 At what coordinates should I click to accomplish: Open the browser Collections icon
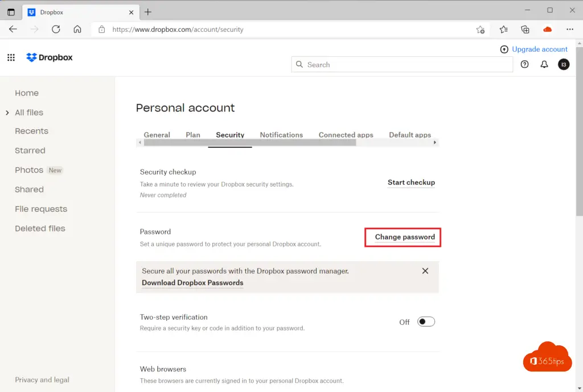[525, 29]
